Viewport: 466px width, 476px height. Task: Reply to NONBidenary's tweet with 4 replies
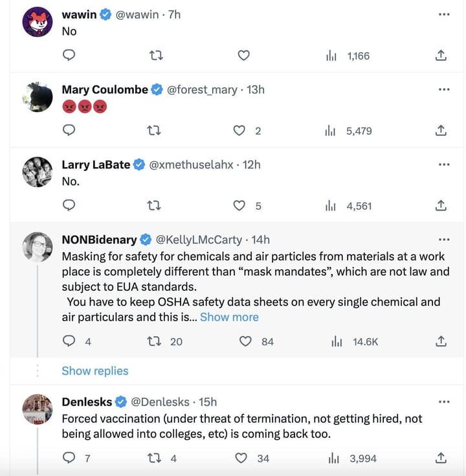pos(70,341)
